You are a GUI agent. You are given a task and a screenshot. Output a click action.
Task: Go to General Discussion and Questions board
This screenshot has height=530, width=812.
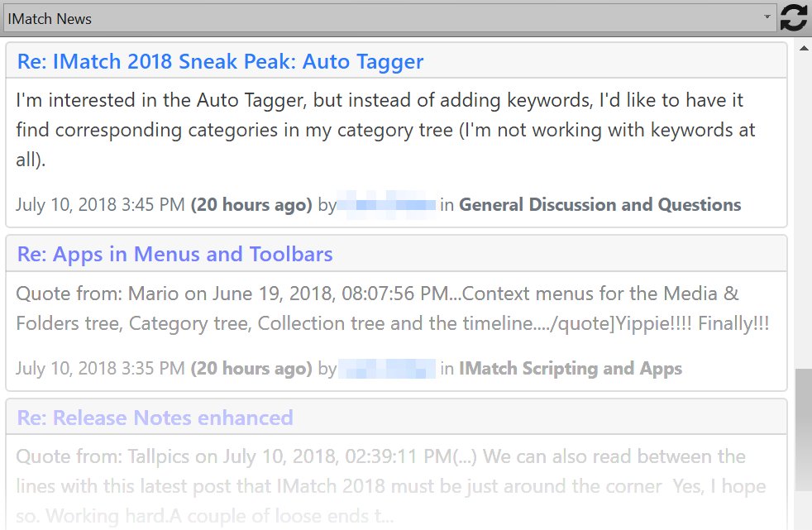pos(600,204)
